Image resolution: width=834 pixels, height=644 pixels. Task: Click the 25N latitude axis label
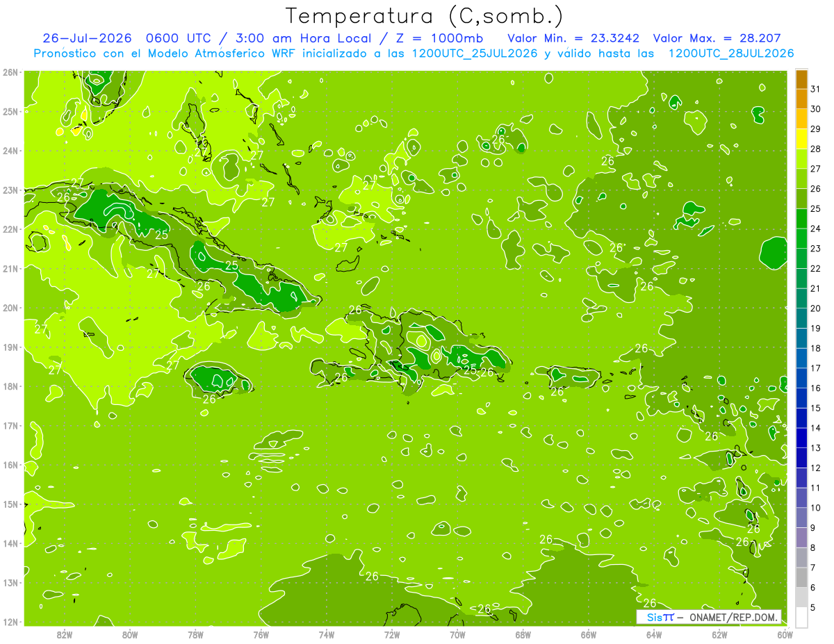point(10,111)
